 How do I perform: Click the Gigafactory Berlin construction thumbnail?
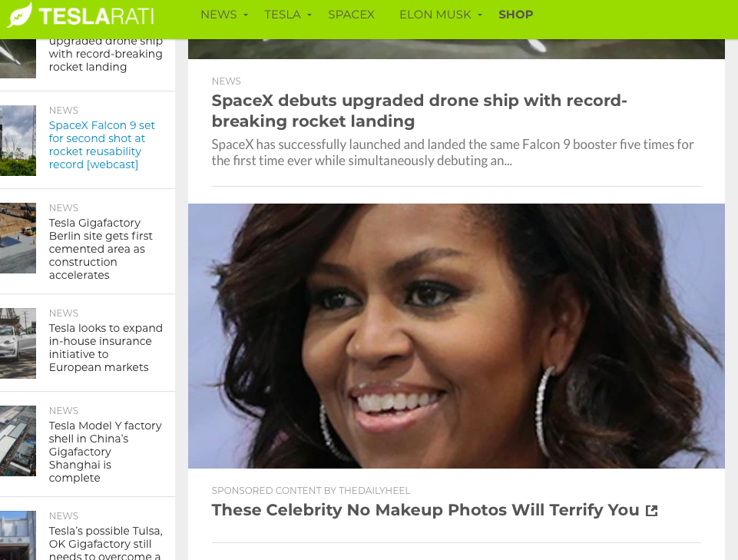(x=18, y=238)
